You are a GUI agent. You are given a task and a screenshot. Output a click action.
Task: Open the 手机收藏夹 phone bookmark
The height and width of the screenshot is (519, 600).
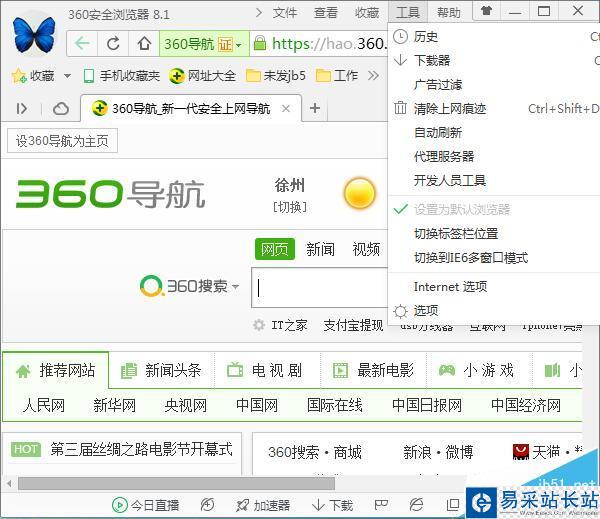pyautogui.click(x=122, y=76)
